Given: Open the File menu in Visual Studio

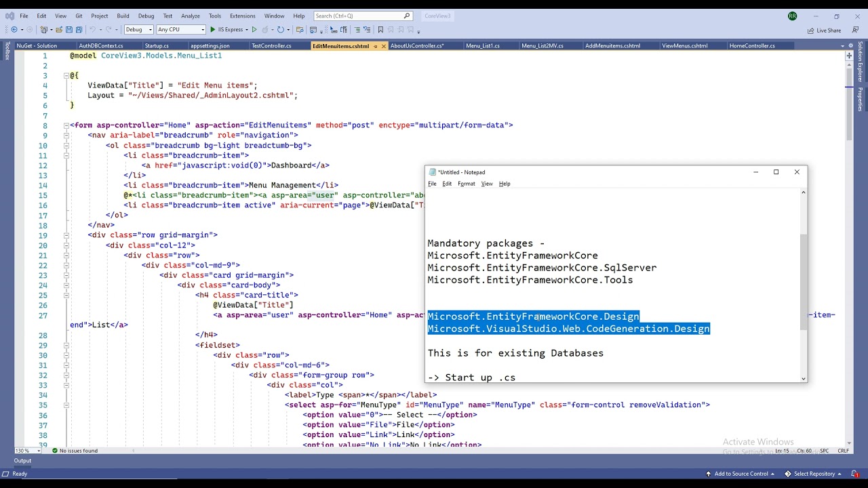Looking at the screenshot, I should click(x=24, y=16).
